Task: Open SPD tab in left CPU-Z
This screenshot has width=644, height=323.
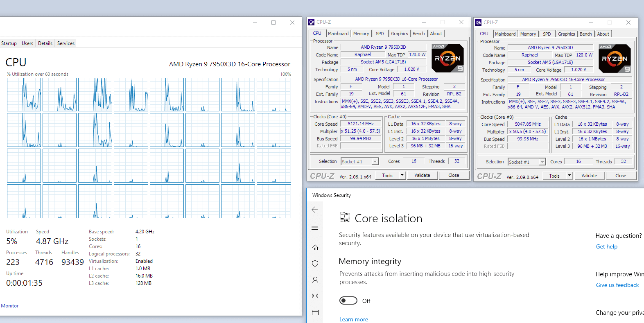Action: click(380, 34)
